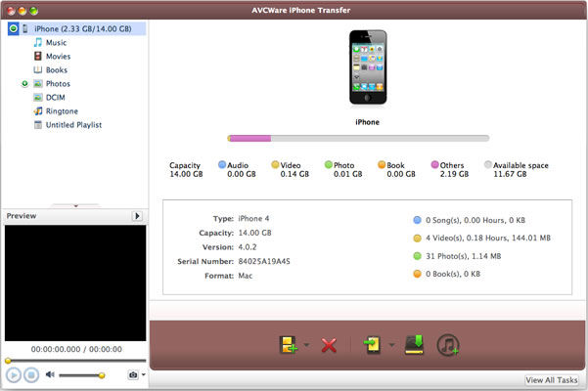
Task: Click the Untitled Playlist icon
Action: point(38,125)
